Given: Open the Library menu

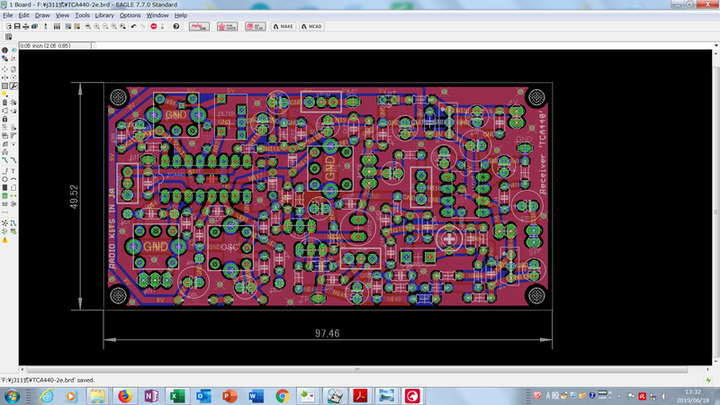Looking at the screenshot, I should (x=104, y=16).
